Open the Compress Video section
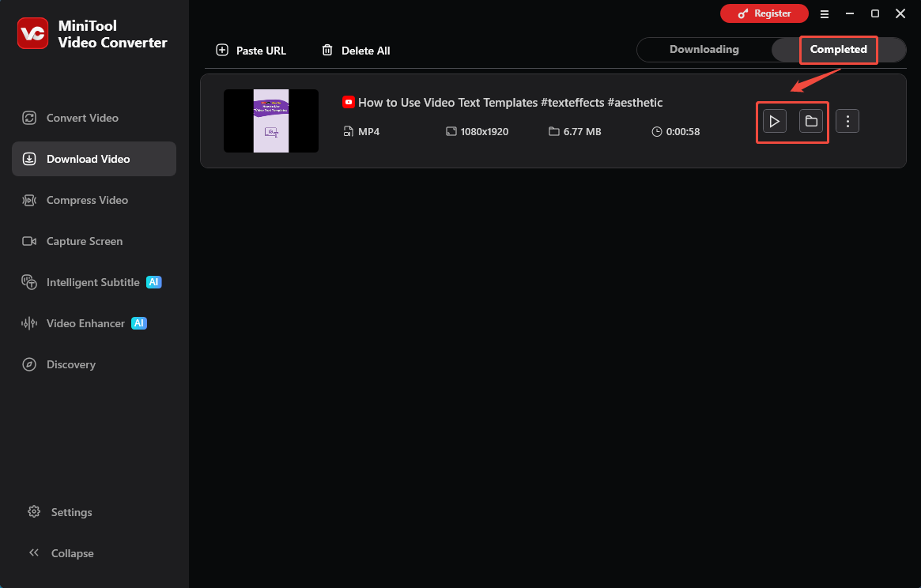This screenshot has height=588, width=921. (x=94, y=200)
